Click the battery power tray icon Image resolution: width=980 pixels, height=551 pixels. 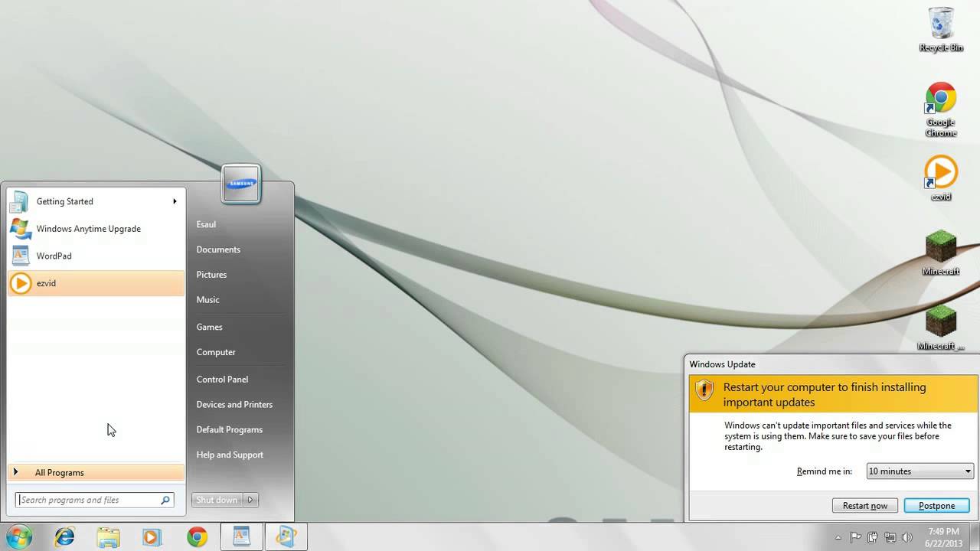click(x=874, y=537)
